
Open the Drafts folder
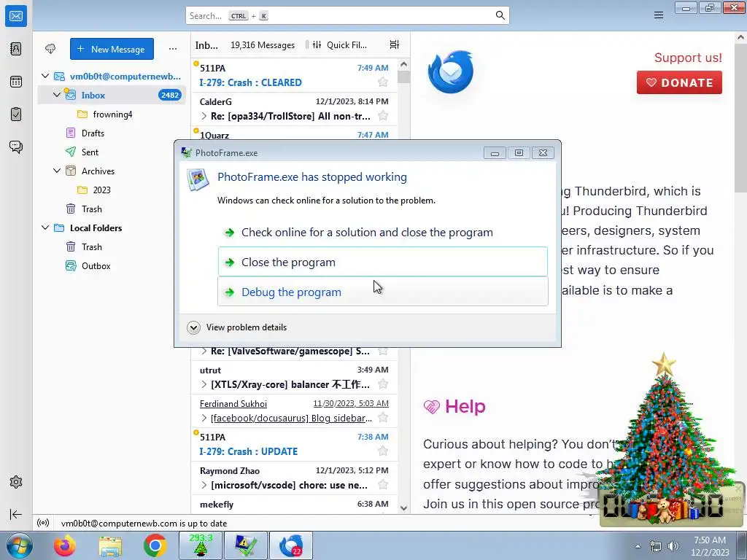pos(112,133)
